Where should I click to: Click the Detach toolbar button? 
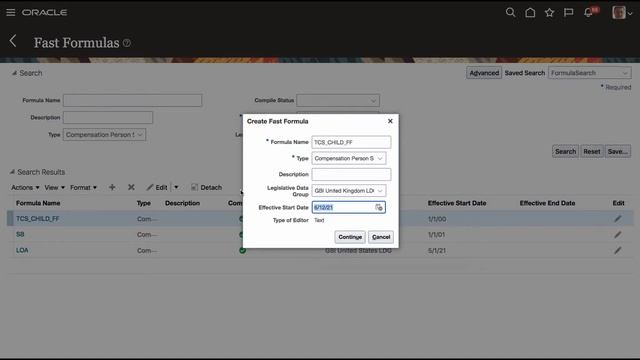(207, 187)
